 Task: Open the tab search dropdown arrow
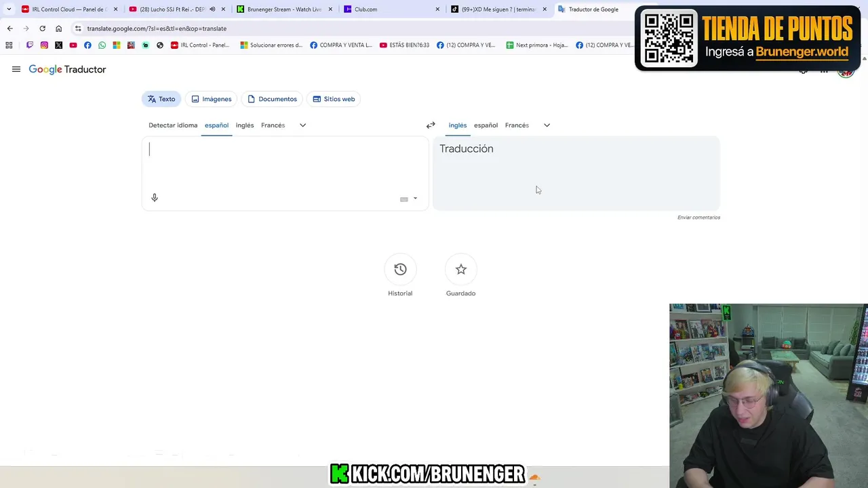click(x=9, y=9)
